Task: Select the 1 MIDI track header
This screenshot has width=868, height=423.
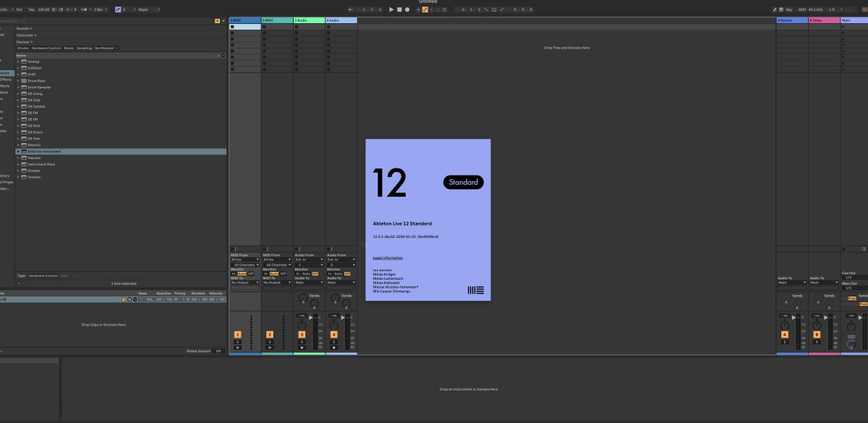Action: click(x=244, y=20)
